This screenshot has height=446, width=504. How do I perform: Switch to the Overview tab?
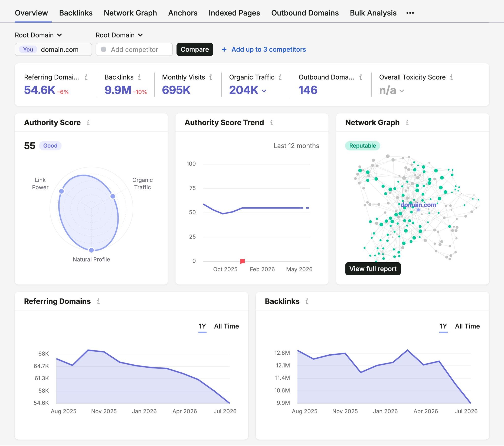click(31, 13)
